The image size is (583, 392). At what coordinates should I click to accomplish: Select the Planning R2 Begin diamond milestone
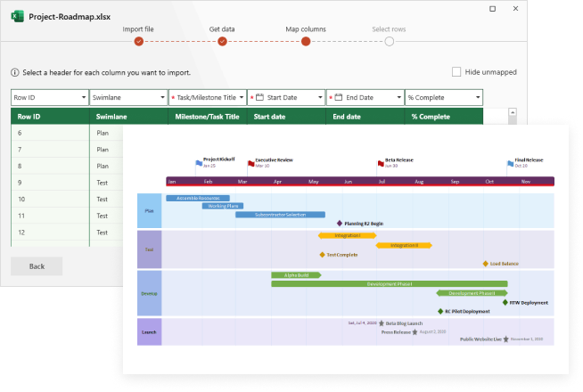point(340,224)
